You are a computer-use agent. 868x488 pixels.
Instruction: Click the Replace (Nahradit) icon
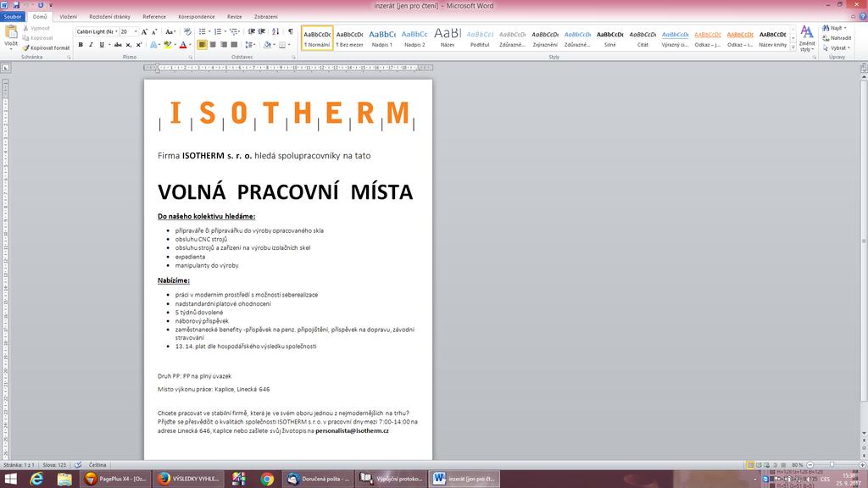(x=837, y=38)
